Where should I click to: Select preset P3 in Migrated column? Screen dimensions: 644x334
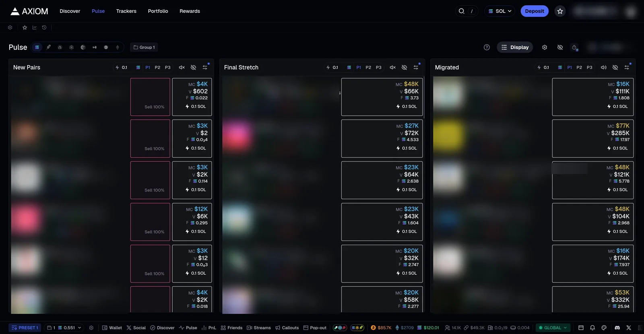tap(590, 67)
